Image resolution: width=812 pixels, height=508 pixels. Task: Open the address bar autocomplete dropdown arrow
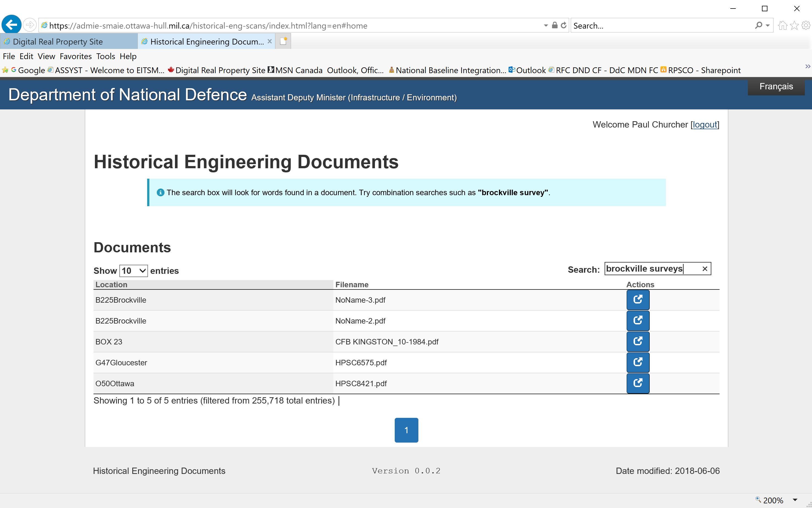545,26
